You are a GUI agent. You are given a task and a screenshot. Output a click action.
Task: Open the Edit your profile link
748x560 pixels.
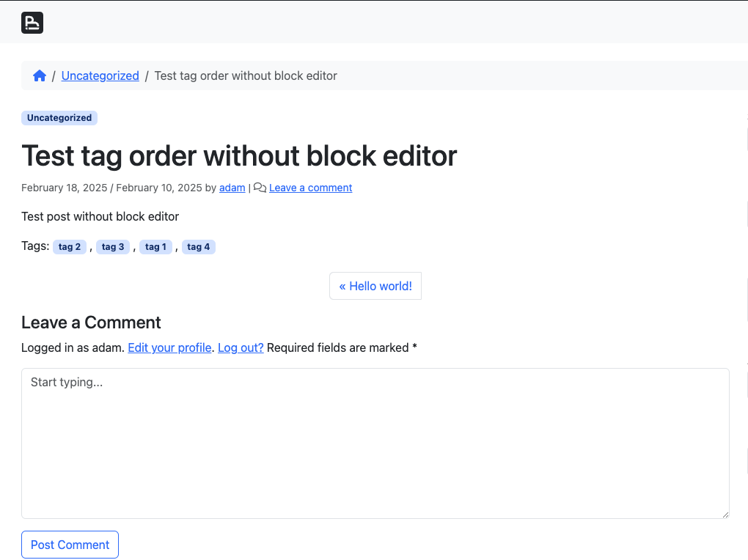(x=169, y=347)
